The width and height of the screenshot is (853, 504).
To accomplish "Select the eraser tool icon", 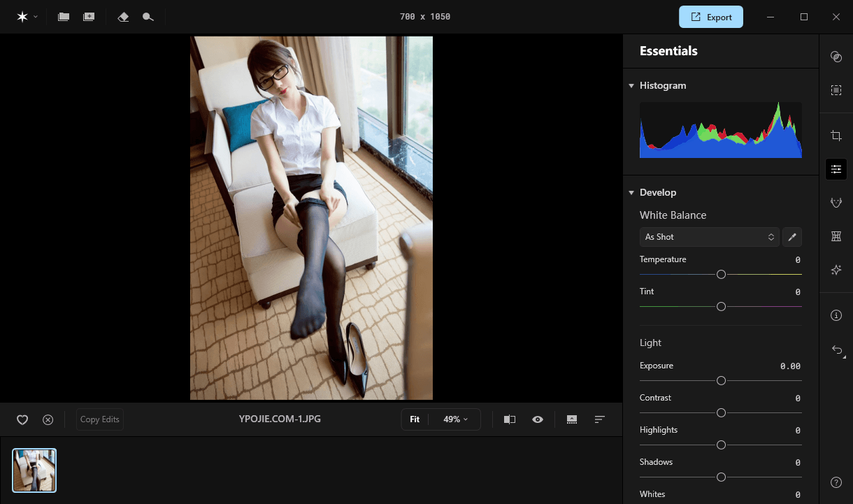I will pyautogui.click(x=124, y=17).
